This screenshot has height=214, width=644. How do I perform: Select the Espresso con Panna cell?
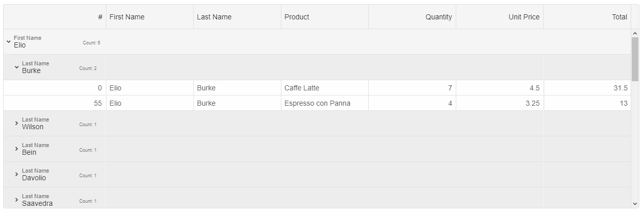[325, 103]
